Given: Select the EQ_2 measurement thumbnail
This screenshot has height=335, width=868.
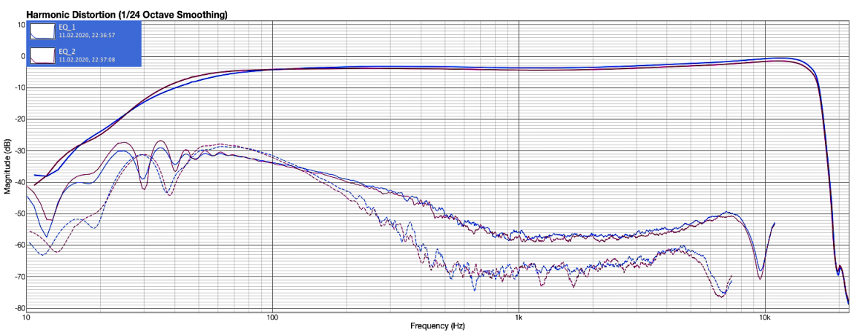Looking at the screenshot, I should pos(42,56).
